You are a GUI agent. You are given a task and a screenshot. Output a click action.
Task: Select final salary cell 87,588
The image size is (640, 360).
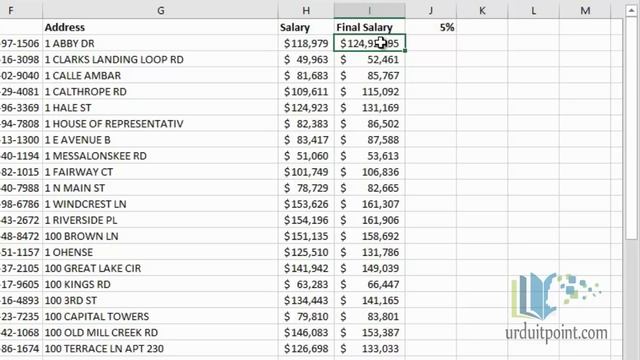(x=370, y=140)
